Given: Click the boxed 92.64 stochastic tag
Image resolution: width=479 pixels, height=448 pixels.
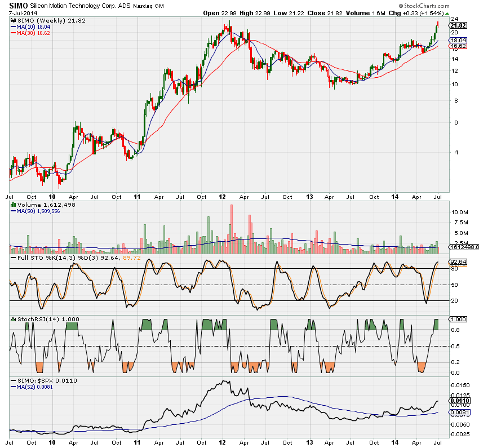Looking at the screenshot, I should pos(458,261).
